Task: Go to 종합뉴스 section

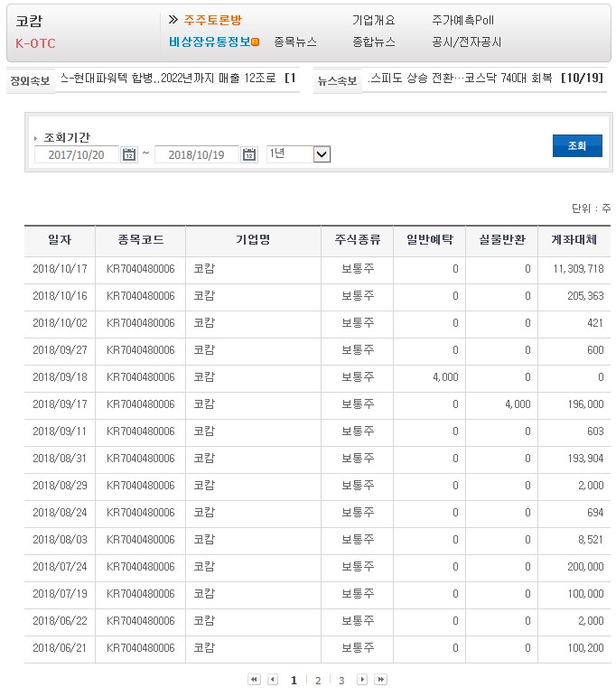Action: (x=374, y=42)
